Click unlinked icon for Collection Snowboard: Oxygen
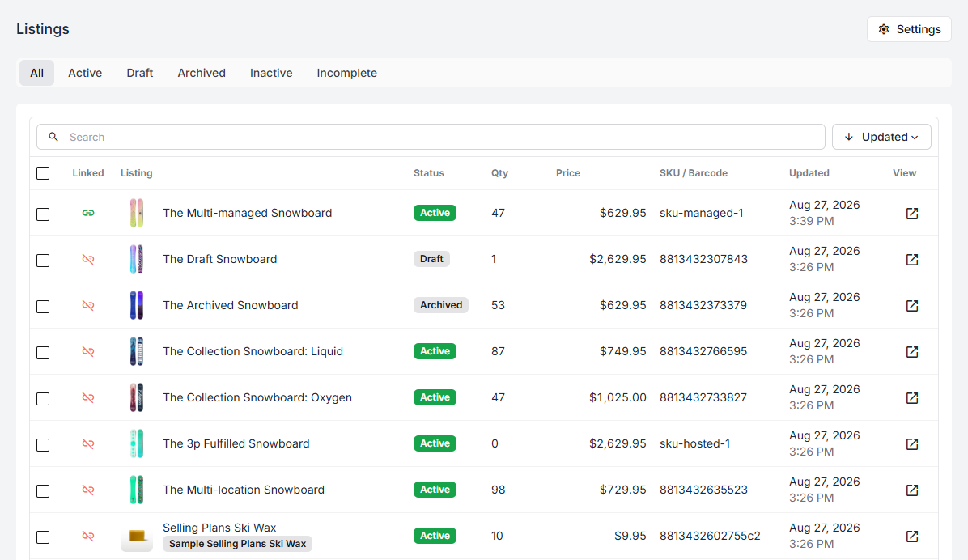Viewport: 968px width, 560px height. point(88,397)
